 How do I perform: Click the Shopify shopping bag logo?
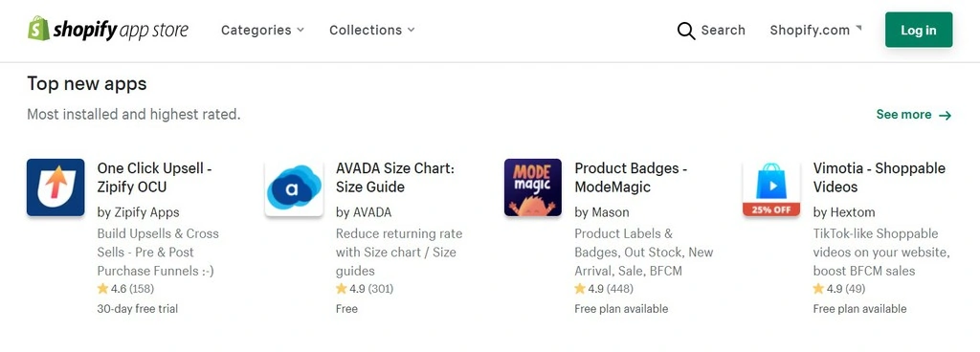point(38,29)
